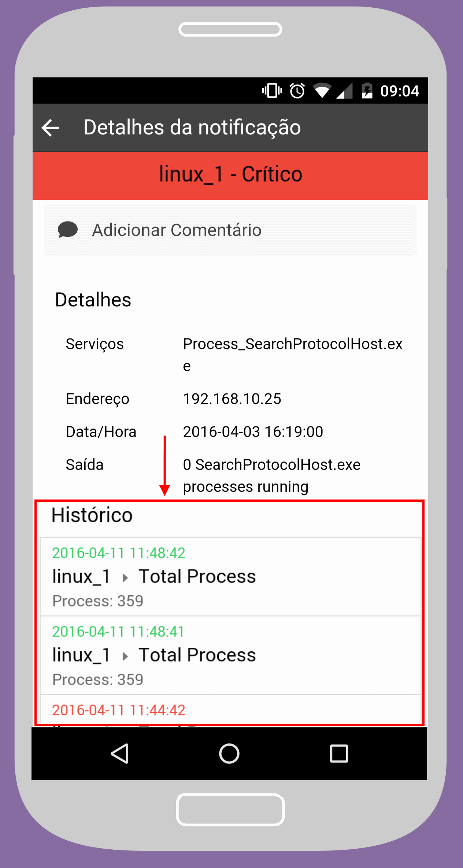Tap the Android home circle button

229,753
